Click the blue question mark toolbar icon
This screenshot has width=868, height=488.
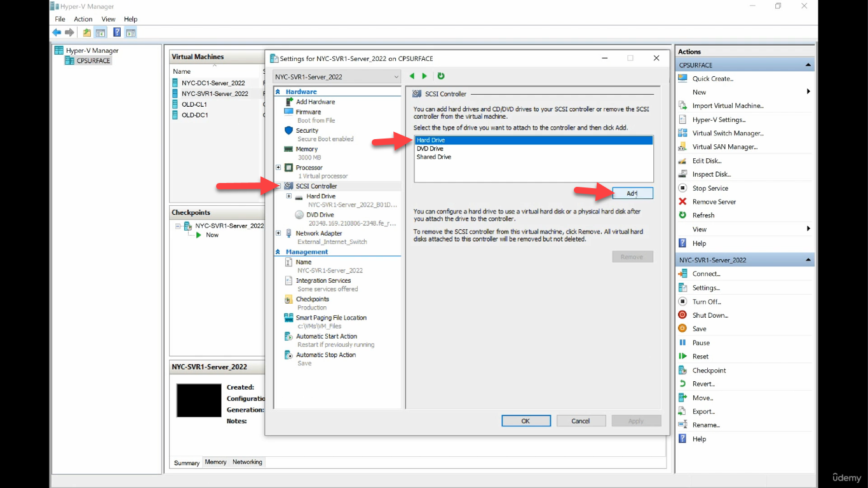pyautogui.click(x=117, y=32)
